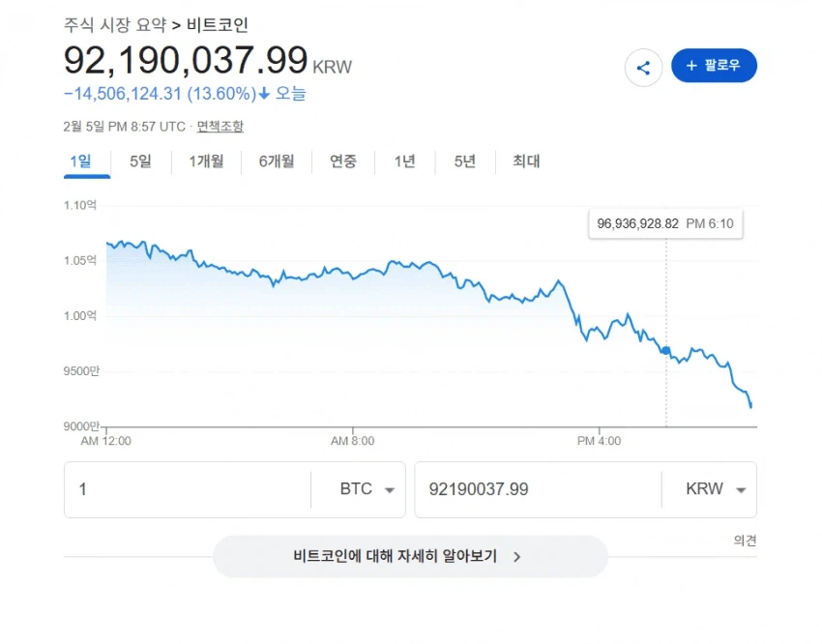Screen dimensions: 822x644
Task: Click the 의견 feedback link
Action: pos(745,541)
